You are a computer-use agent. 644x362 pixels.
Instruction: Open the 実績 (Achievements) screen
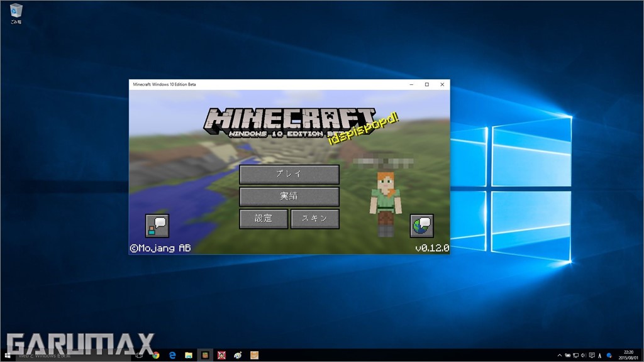pos(289,196)
